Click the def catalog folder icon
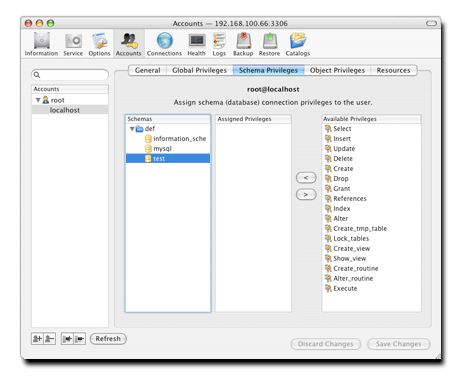462x376 pixels. tap(140, 129)
